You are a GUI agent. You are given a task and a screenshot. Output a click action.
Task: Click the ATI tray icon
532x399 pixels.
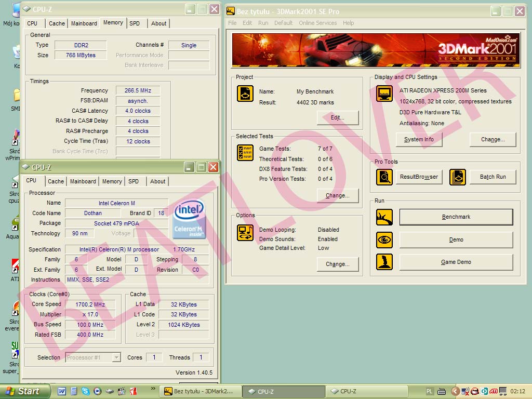point(494,392)
